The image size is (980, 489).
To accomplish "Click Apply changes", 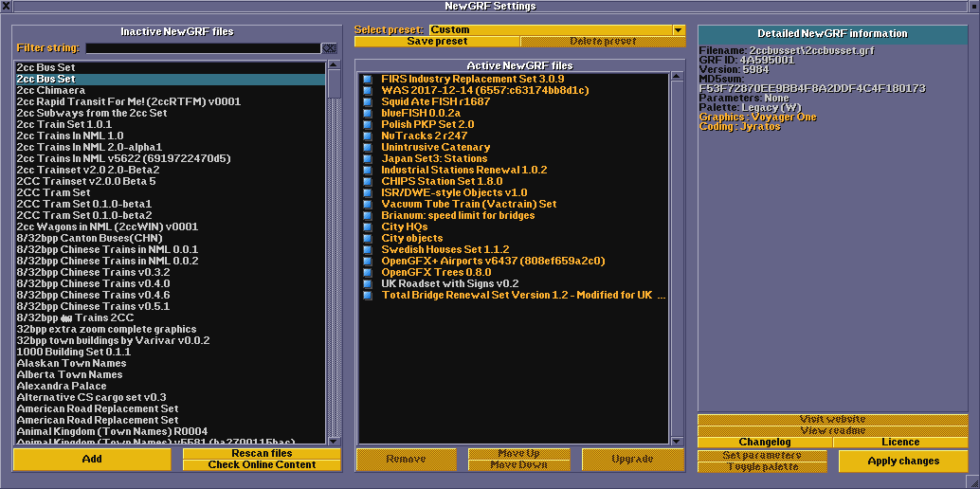I will coord(903,461).
